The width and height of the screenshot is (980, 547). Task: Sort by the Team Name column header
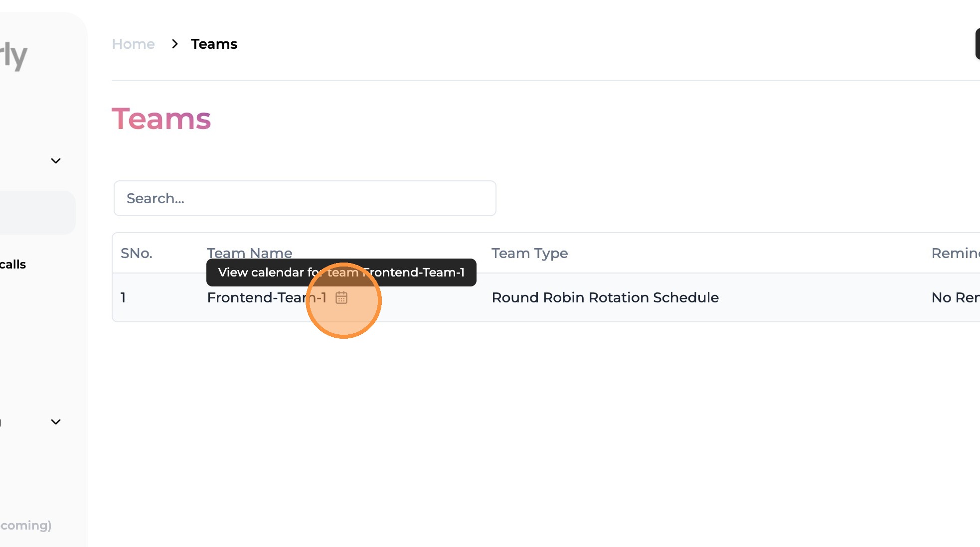[249, 253]
